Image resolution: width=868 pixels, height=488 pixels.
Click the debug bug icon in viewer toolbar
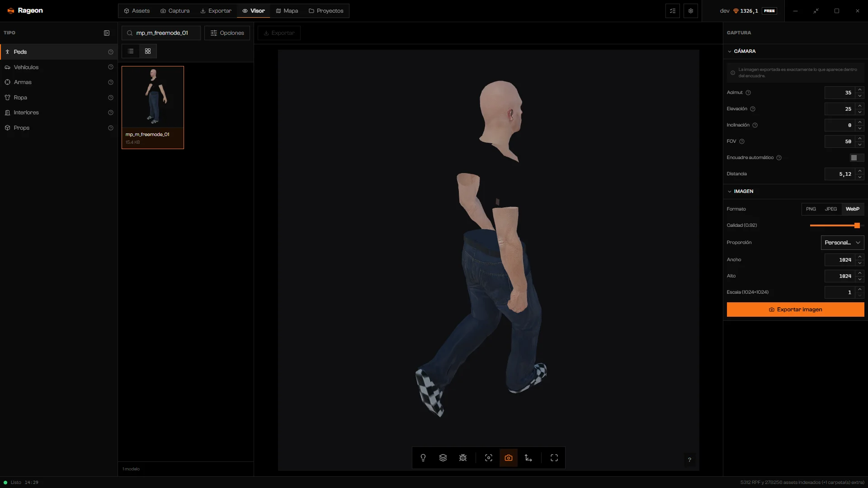coord(463,458)
